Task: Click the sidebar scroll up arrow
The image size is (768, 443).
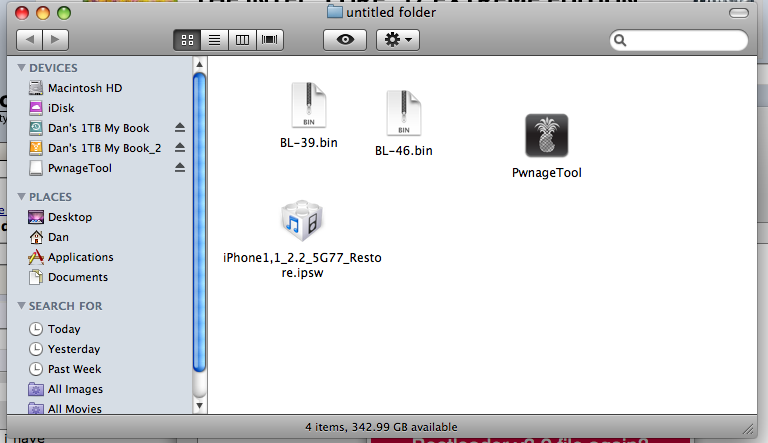Action: coord(199,64)
